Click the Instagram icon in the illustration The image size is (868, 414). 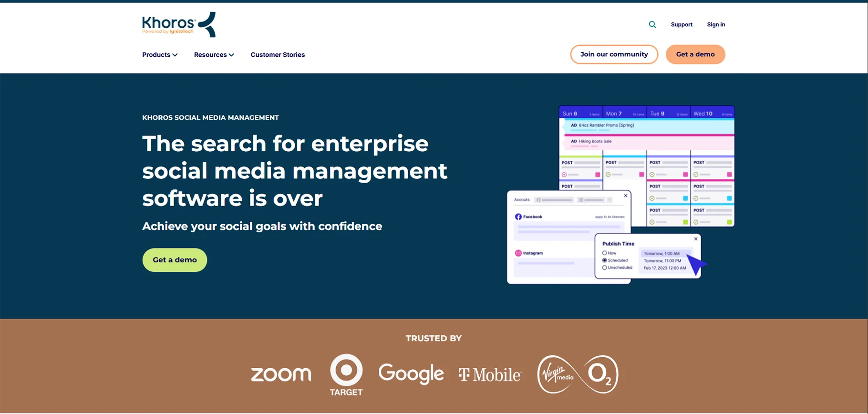(518, 253)
